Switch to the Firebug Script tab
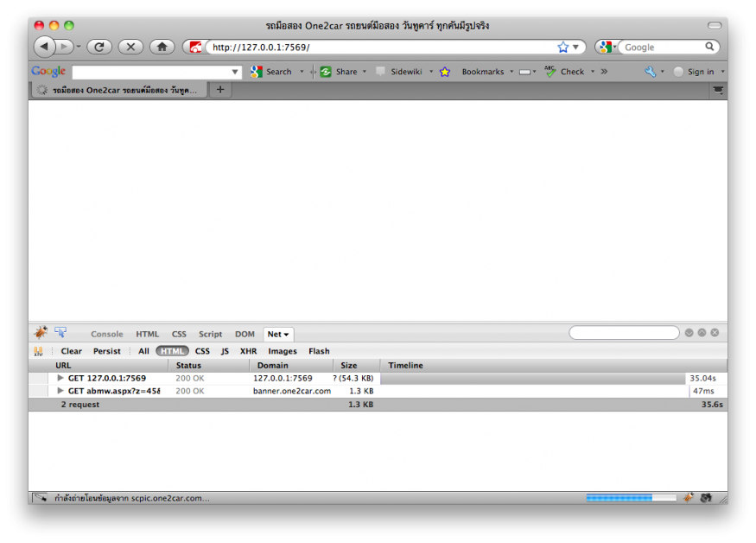The height and width of the screenshot is (543, 756). (x=210, y=334)
